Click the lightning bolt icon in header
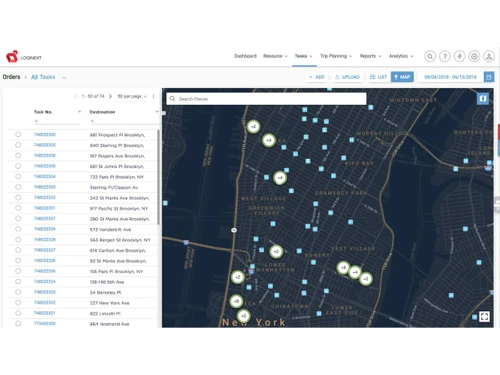This screenshot has width=500, height=375. point(459,56)
